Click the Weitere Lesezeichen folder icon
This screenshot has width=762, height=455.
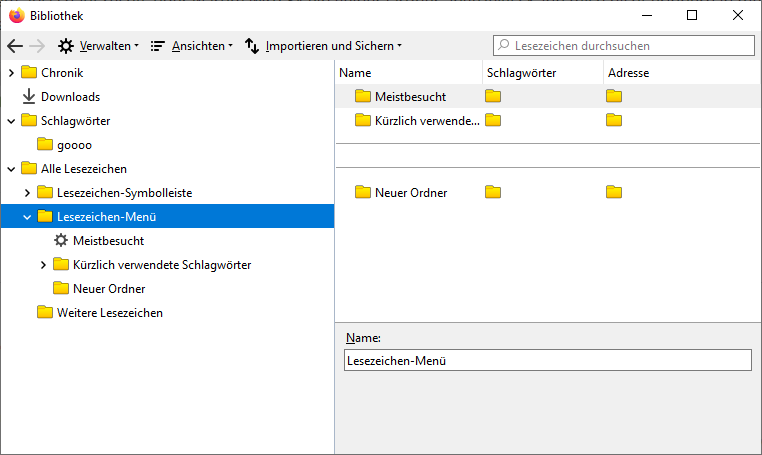coord(44,313)
